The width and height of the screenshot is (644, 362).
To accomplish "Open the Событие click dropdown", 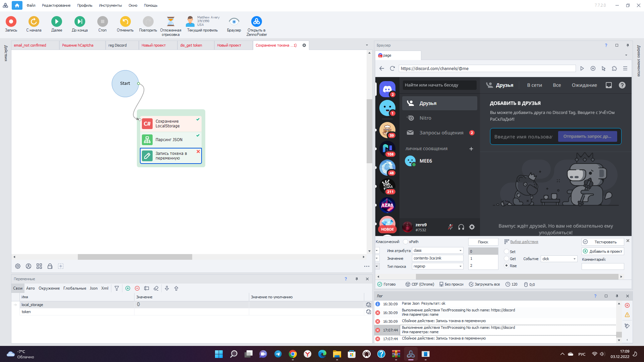I will [574, 259].
